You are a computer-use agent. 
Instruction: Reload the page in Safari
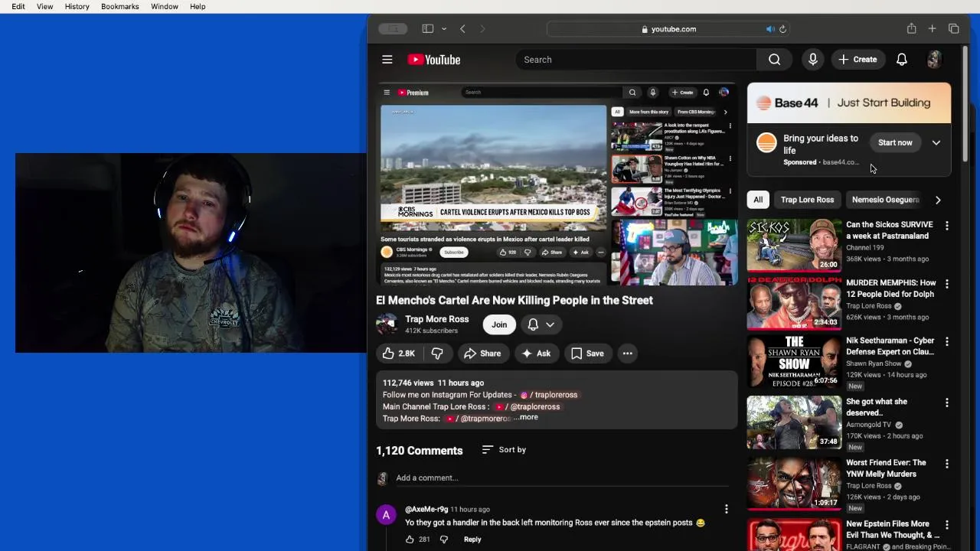click(x=782, y=29)
